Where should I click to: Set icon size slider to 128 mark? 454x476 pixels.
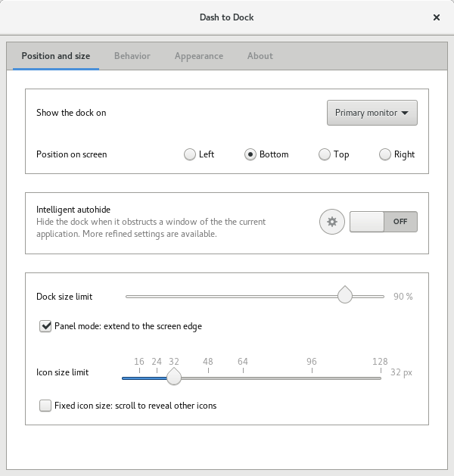(x=380, y=377)
